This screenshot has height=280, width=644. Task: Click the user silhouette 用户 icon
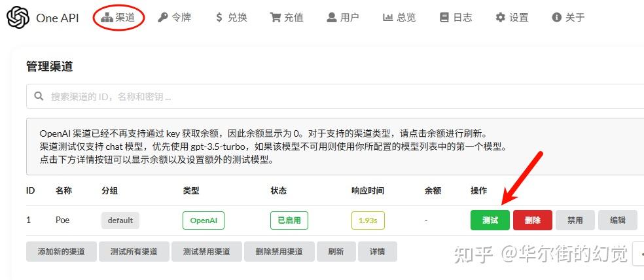click(332, 18)
